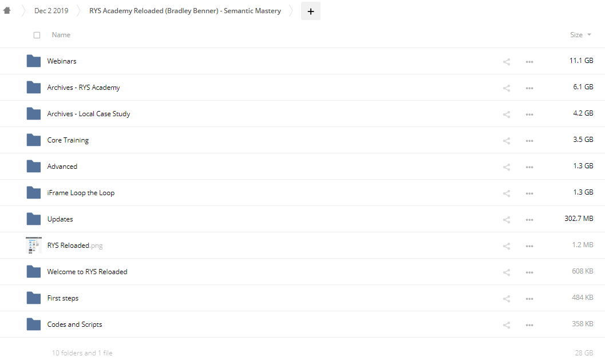The width and height of the screenshot is (605, 364).
Task: Open more actions for Welcome to RYS Reloaded
Action: coord(529,272)
